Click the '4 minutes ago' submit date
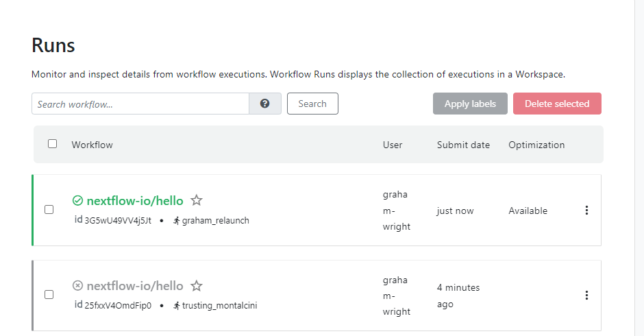The height and width of the screenshot is (336, 644). tap(458, 296)
